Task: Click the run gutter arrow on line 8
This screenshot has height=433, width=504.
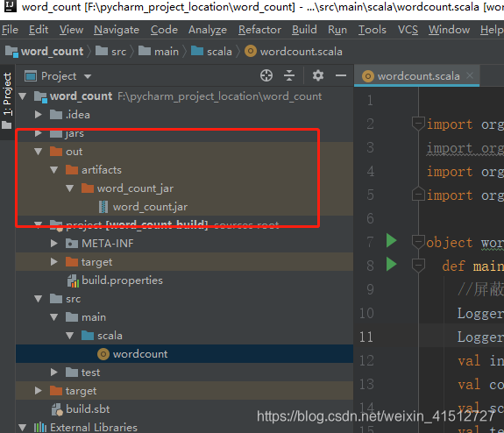Action: 391,264
